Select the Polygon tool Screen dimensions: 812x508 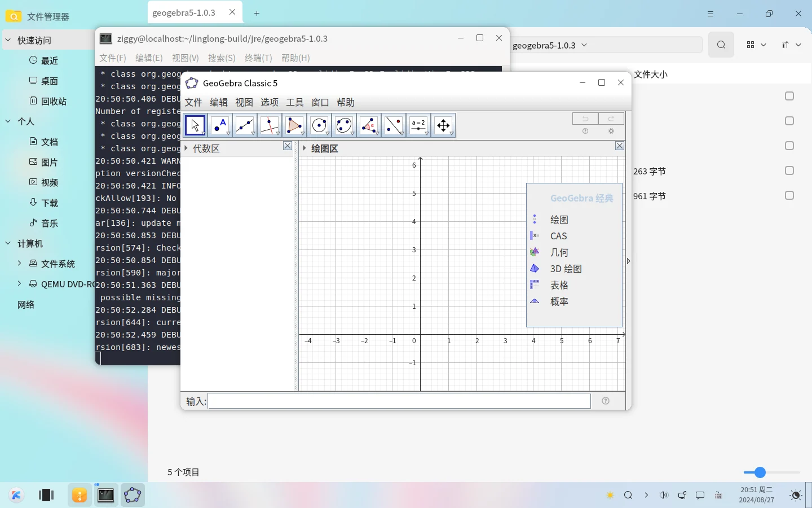point(294,125)
